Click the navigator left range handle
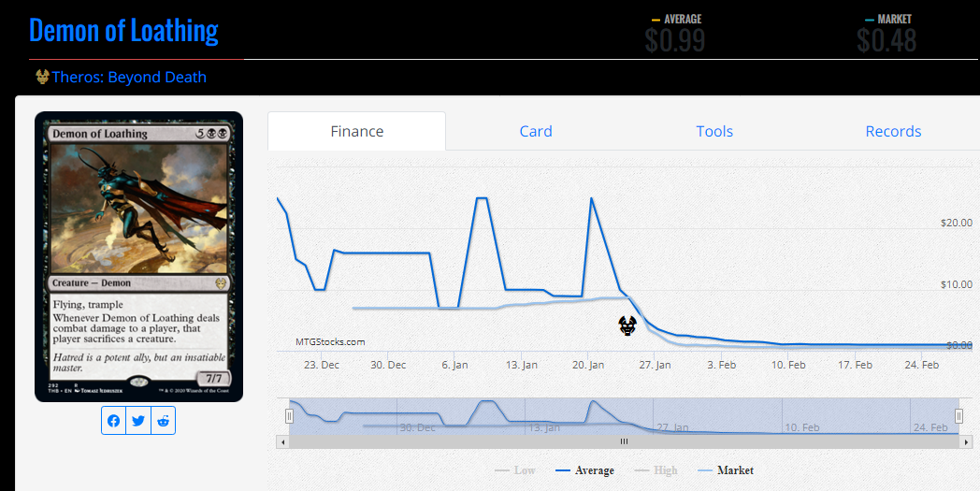The height and width of the screenshot is (491, 980). pyautogui.click(x=289, y=416)
